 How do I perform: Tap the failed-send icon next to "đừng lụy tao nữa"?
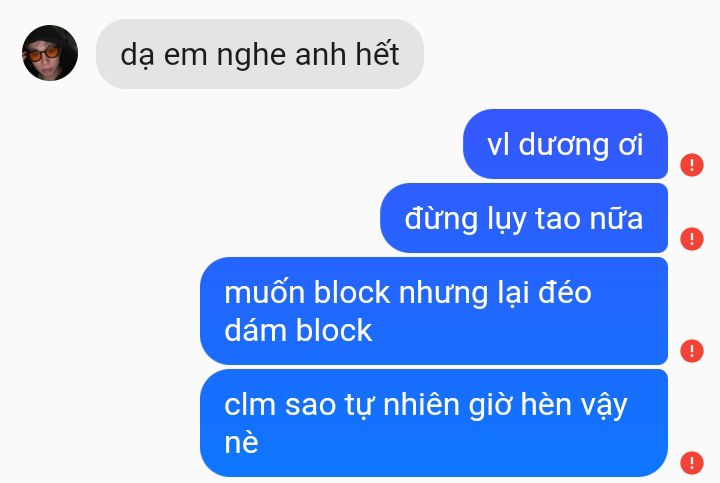pyautogui.click(x=692, y=239)
